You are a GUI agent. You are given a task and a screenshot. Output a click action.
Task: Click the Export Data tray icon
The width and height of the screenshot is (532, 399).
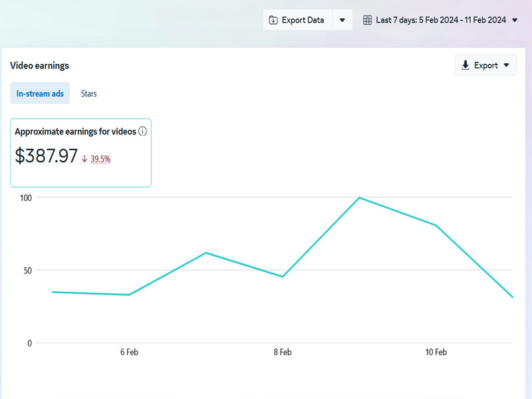point(273,20)
